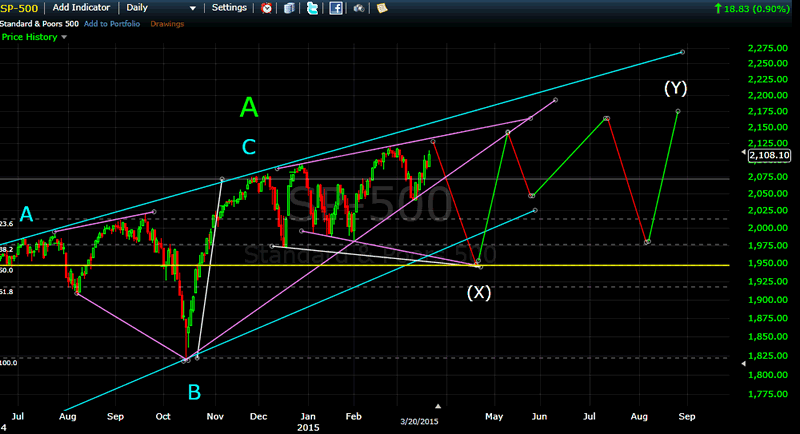
Task: Click the stacked boxes icon in toolbar
Action: click(289, 8)
